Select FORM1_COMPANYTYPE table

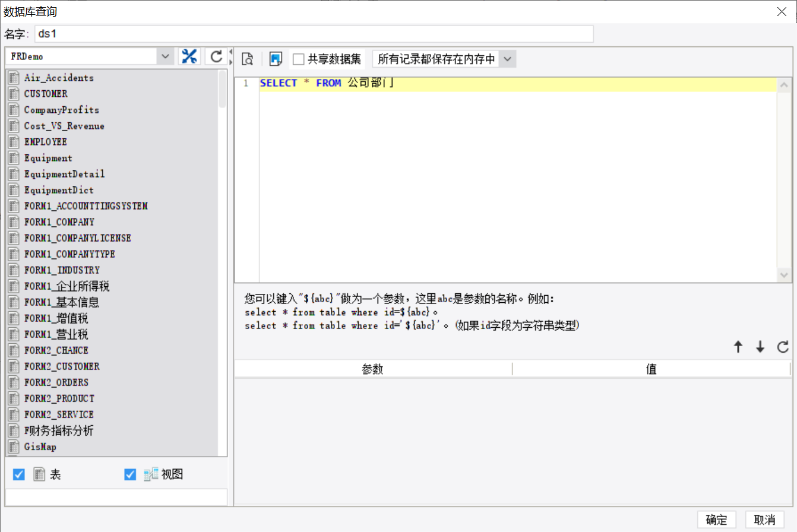pos(70,254)
